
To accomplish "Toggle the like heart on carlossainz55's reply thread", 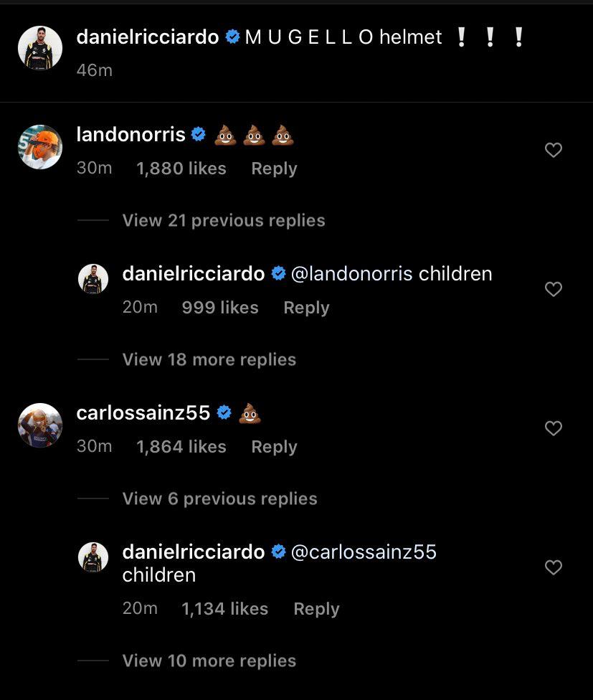I will [553, 428].
